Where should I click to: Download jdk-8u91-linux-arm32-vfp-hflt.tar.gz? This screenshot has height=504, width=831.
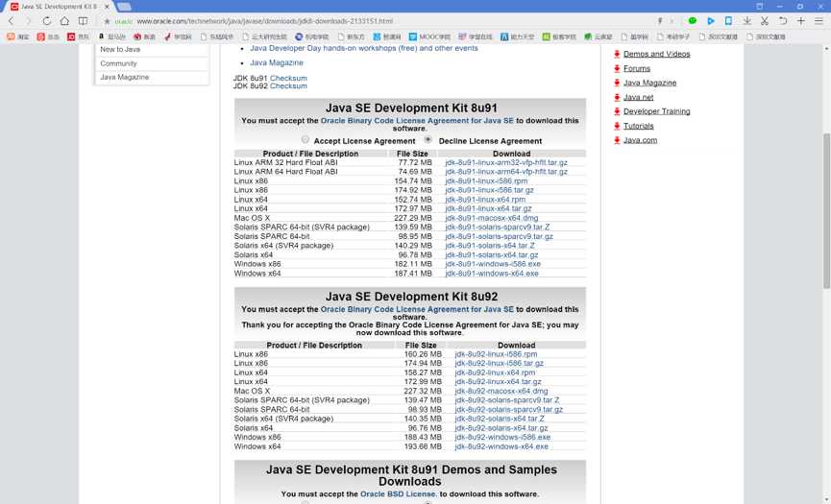(x=506, y=162)
